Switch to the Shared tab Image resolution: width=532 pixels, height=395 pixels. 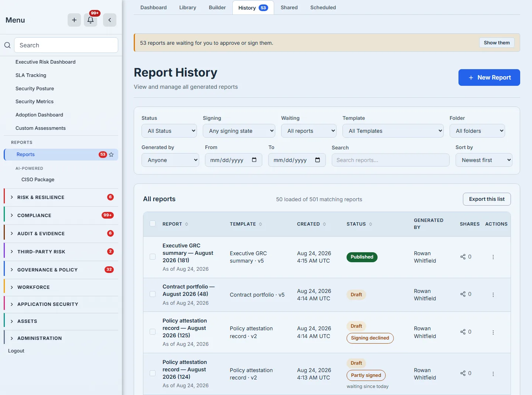tap(289, 7)
